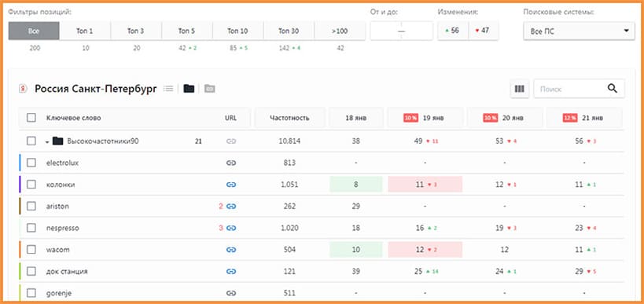Open the URL link icon for колонки
Screen dimensions: 644x304
point(231,185)
